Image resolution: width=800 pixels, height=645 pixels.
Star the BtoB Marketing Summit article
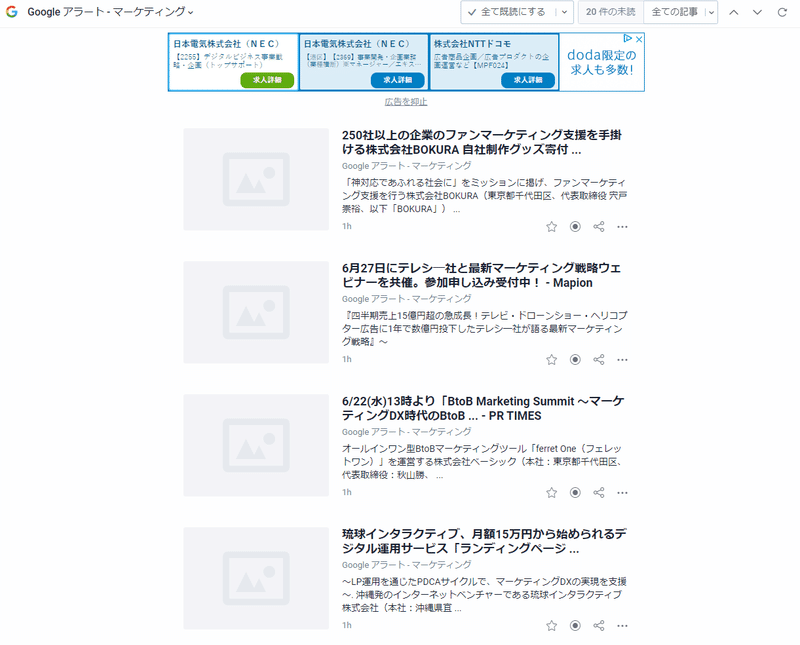click(x=552, y=492)
